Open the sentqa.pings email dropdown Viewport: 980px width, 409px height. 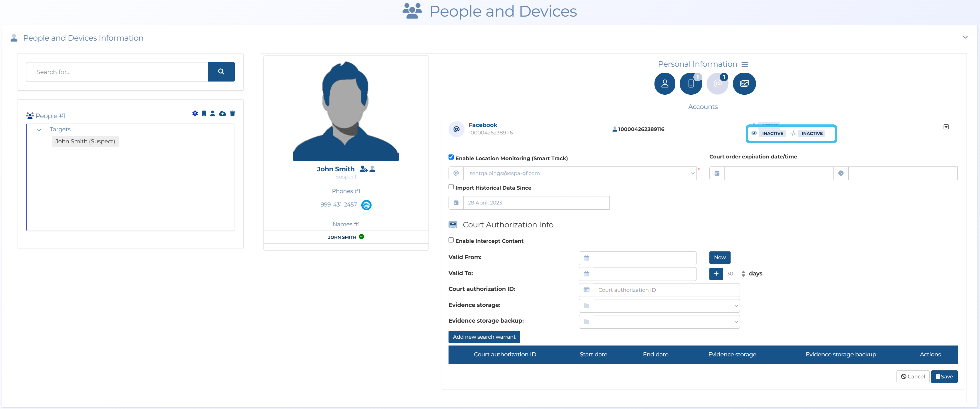[580, 173]
